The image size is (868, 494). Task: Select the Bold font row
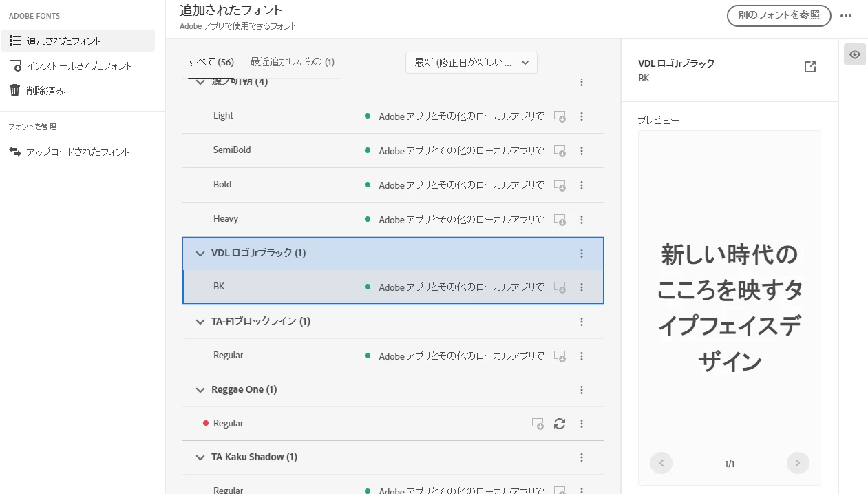(x=393, y=185)
